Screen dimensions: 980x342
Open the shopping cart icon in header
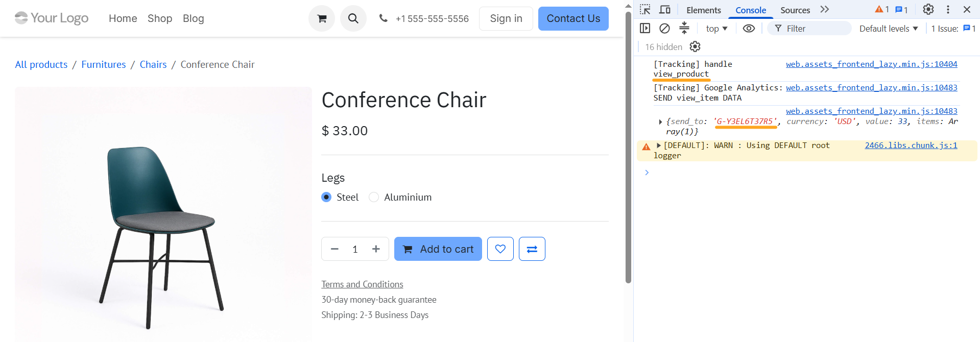point(322,18)
